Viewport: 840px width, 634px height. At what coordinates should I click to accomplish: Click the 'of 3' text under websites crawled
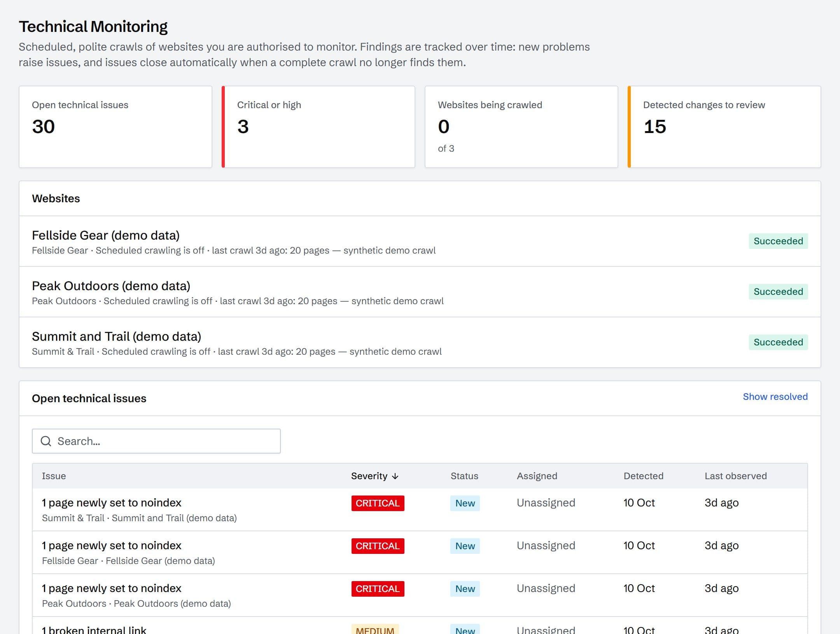446,149
